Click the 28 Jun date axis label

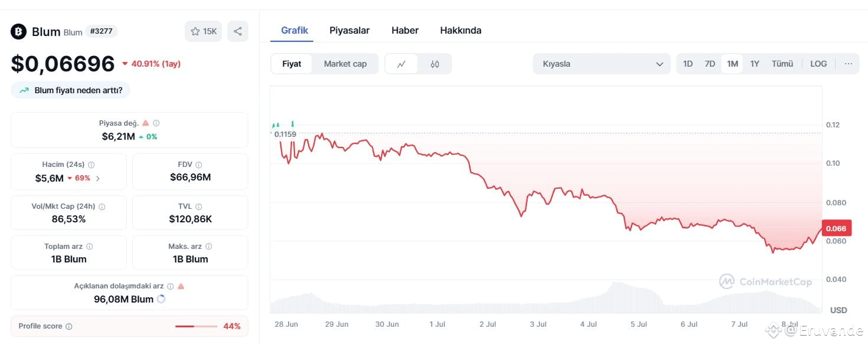287,324
